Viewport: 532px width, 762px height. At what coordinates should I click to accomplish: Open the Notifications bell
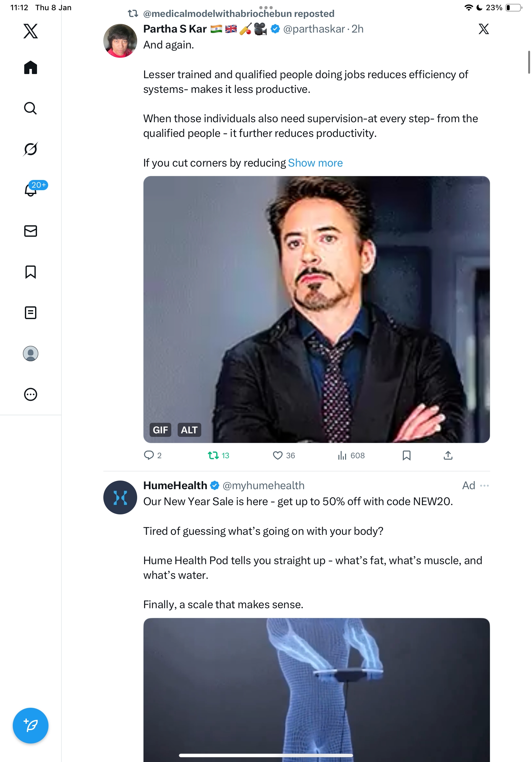click(x=31, y=190)
